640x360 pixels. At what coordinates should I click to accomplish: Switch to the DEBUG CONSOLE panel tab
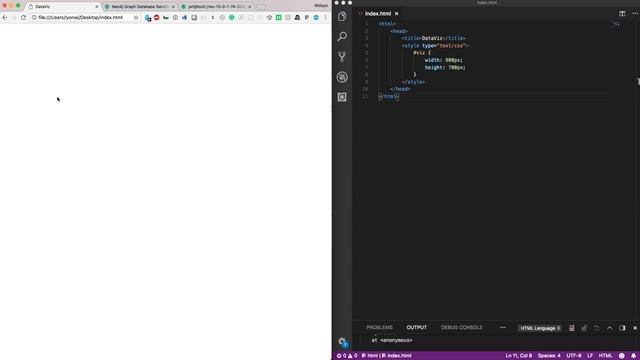click(x=462, y=327)
